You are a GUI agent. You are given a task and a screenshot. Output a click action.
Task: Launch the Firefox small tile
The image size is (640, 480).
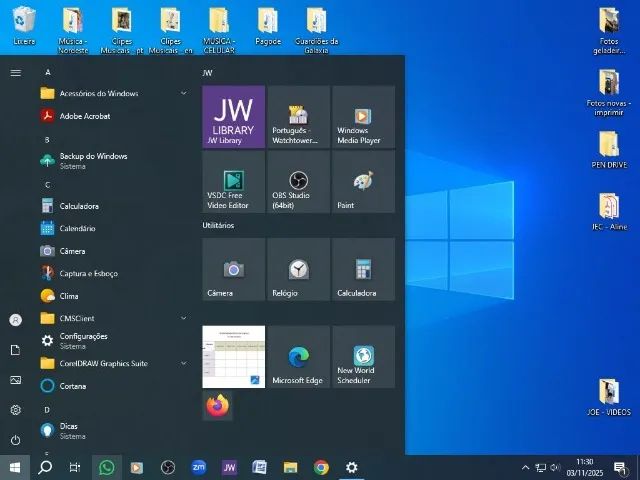pos(218,405)
